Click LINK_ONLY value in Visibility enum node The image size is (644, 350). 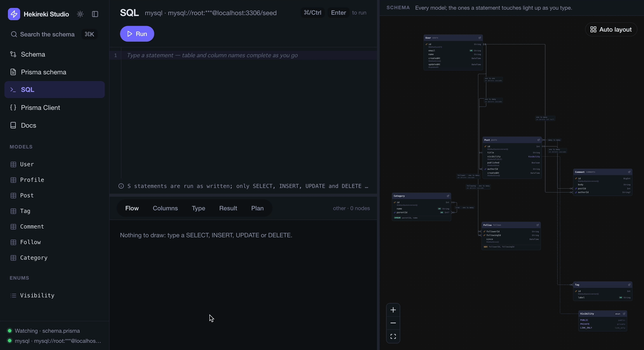(x=603, y=328)
